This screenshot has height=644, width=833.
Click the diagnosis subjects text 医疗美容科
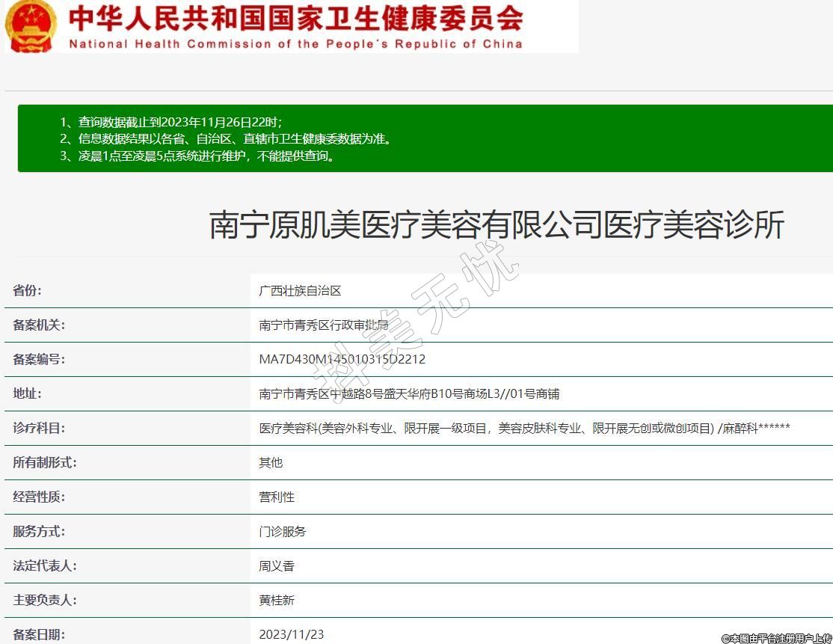tap(524, 428)
